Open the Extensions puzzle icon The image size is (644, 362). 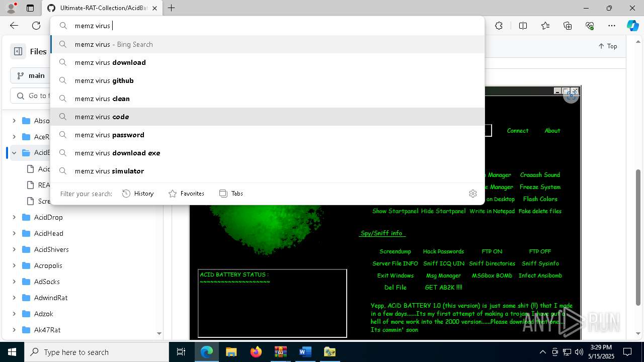499,26
